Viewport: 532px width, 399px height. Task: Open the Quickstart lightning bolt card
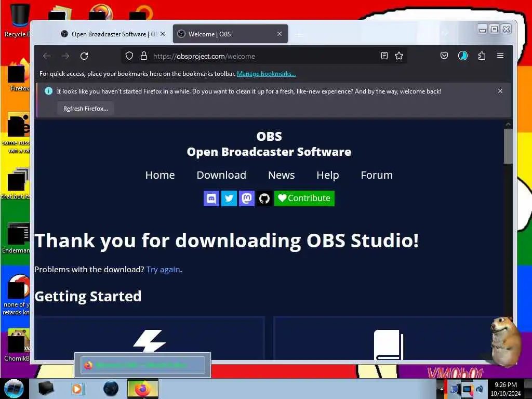[x=150, y=340]
